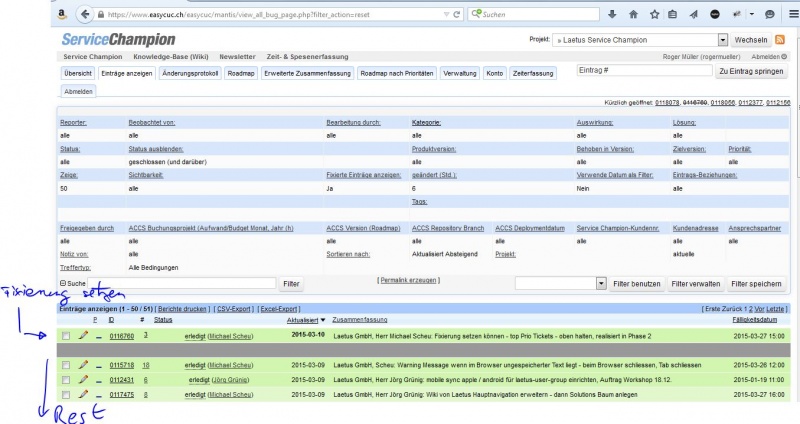This screenshot has height=424, width=800.
Task: Open the Zeiterfassung tab
Action: click(533, 73)
